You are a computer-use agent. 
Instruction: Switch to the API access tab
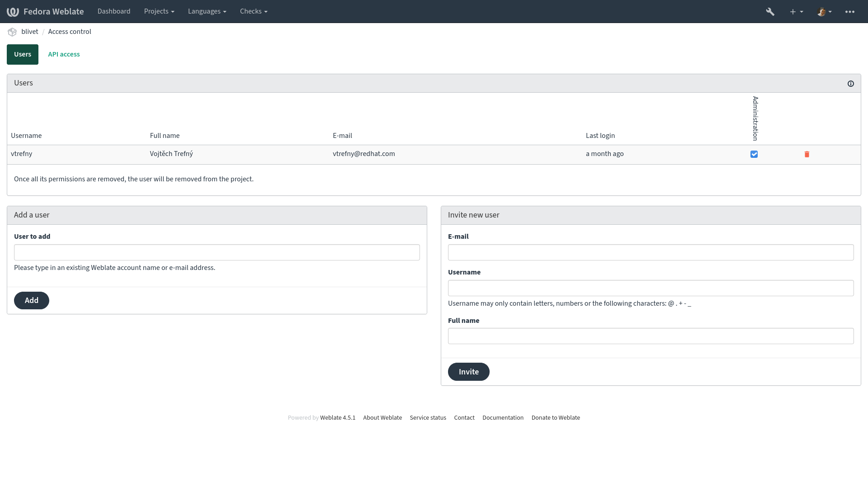[x=64, y=54]
